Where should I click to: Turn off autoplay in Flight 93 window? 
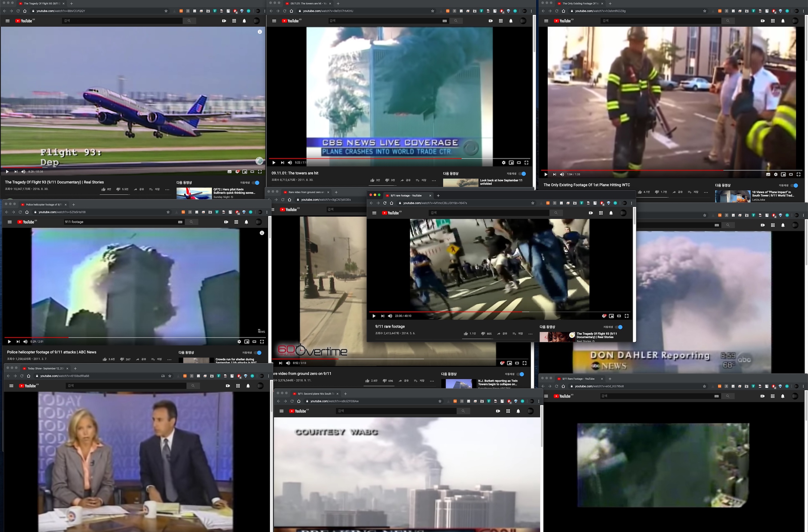256,183
